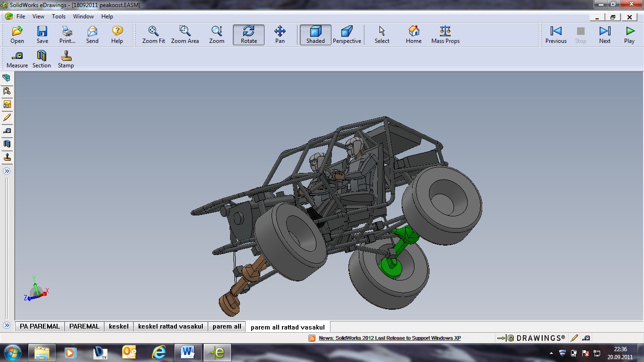Image resolution: width=644 pixels, height=362 pixels.
Task: Switch to the PA PAREMAL tab
Action: [40, 326]
